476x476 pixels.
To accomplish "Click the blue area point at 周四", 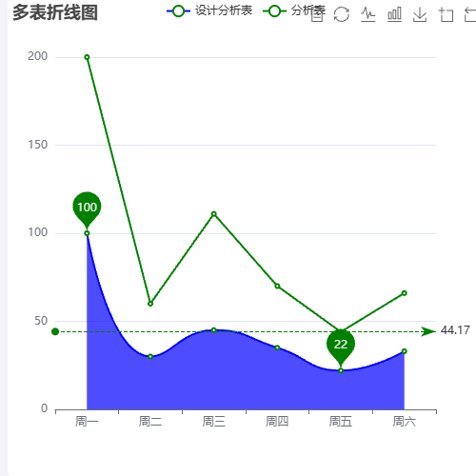I will coord(277,347).
